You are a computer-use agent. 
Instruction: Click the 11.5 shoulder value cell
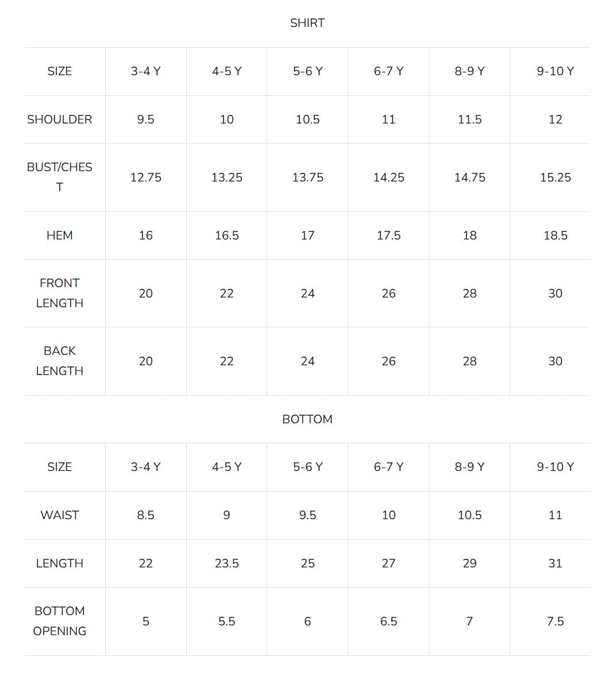click(x=470, y=119)
